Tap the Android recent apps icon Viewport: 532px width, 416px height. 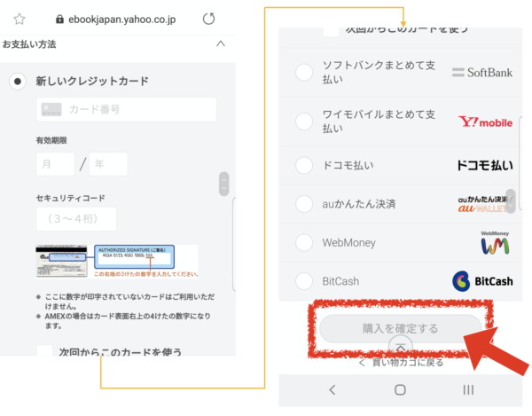click(x=468, y=389)
